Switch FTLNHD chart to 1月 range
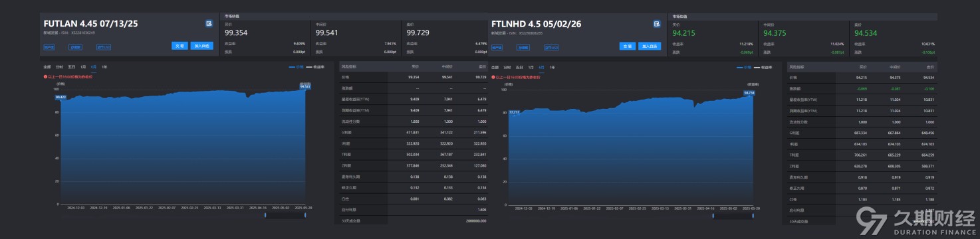 click(x=531, y=67)
